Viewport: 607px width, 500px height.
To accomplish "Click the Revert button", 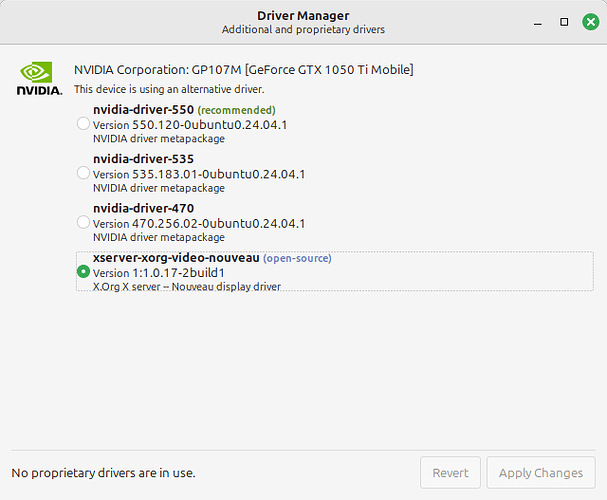I will click(450, 473).
